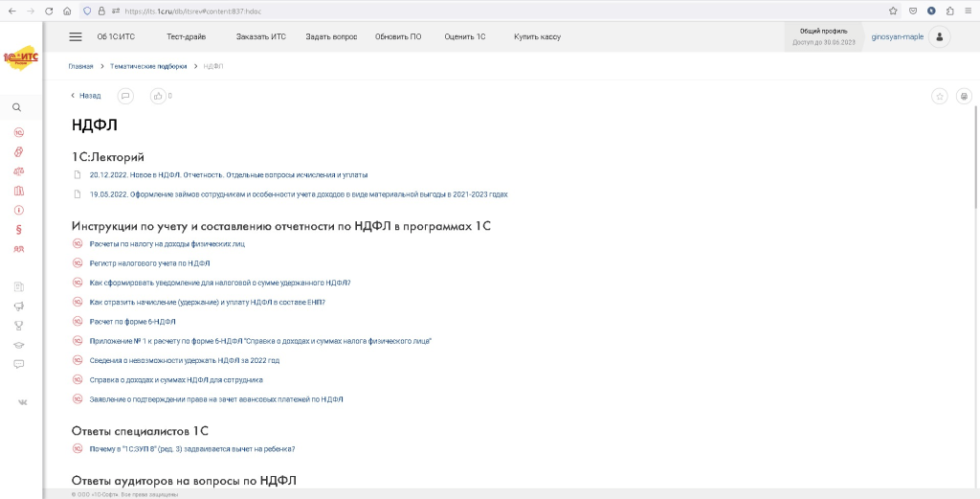Open the Заказать ИТС menu item

coord(260,37)
